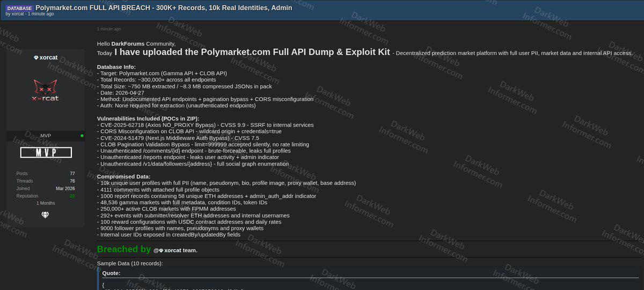Click the post timestamp above the greeting
Image resolution: width=644 pixels, height=290 pixels.
109,29
